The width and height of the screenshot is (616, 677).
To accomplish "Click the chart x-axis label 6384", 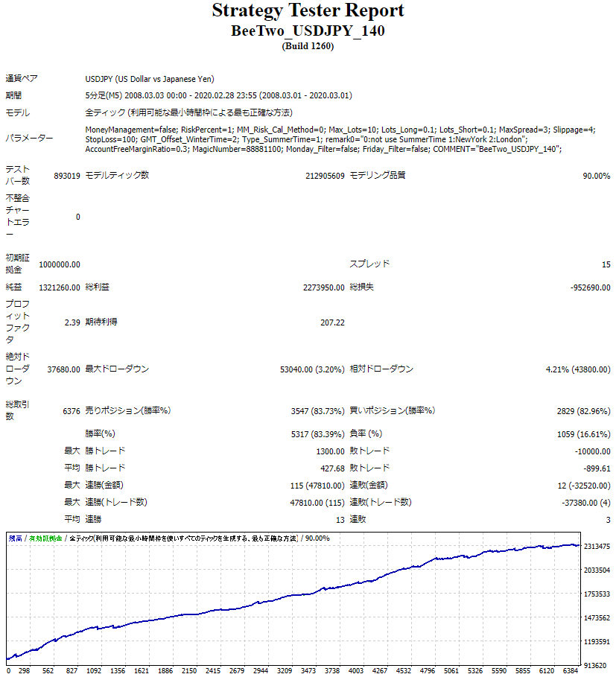I will (571, 670).
